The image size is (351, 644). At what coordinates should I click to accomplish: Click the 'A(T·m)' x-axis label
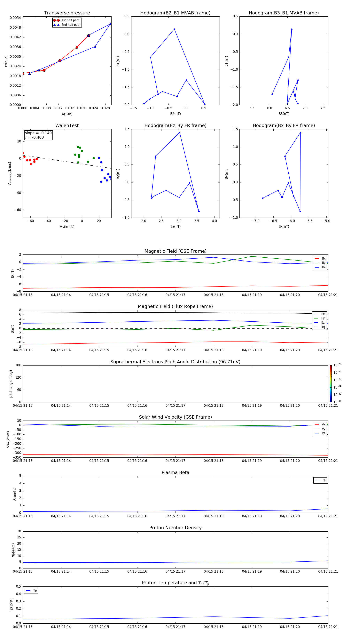point(67,114)
